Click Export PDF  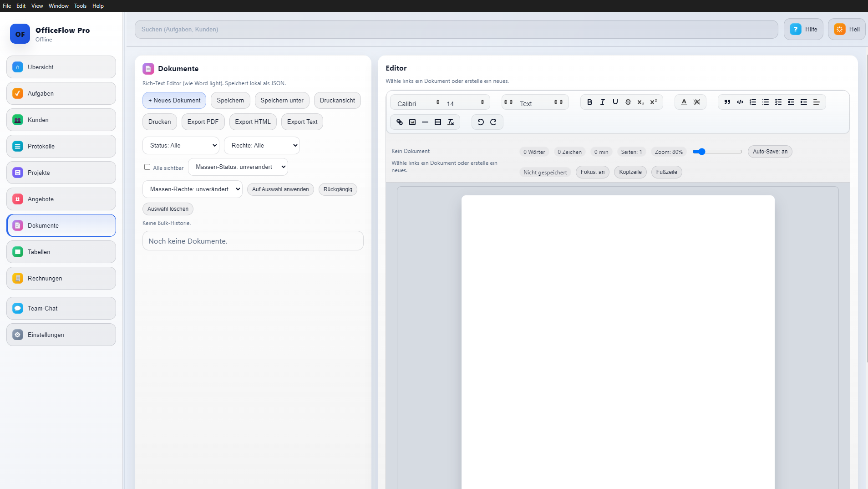pos(203,122)
